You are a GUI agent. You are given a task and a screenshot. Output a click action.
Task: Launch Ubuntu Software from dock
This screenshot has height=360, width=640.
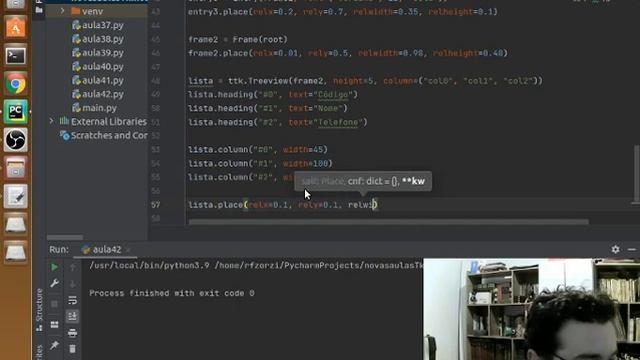pyautogui.click(x=16, y=28)
